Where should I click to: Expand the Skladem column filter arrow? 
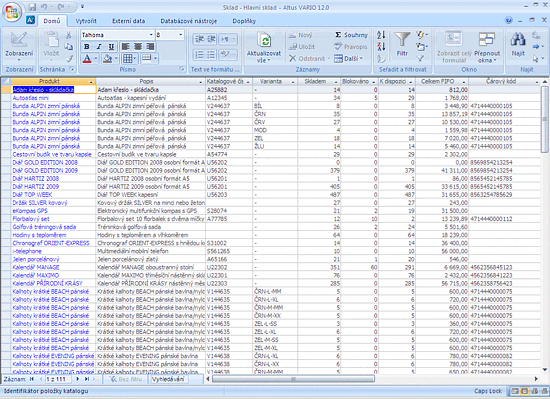336,82
